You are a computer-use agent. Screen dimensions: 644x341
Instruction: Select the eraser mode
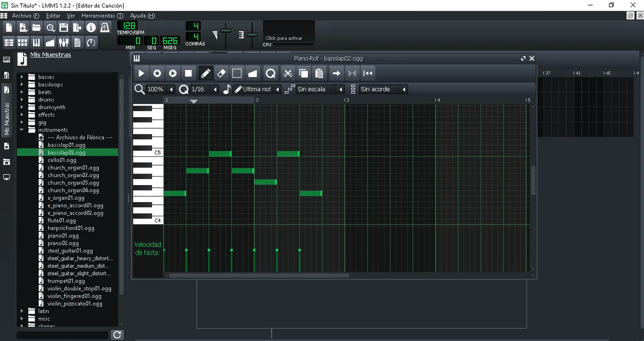coord(221,73)
